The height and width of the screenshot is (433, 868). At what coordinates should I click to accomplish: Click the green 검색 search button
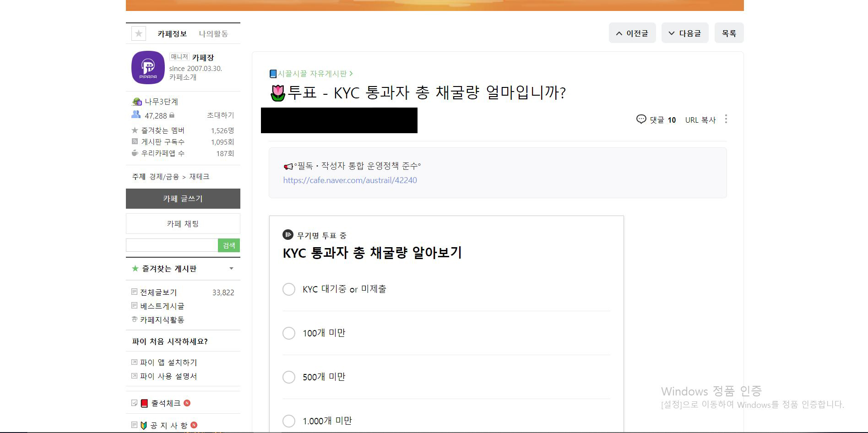coord(229,245)
